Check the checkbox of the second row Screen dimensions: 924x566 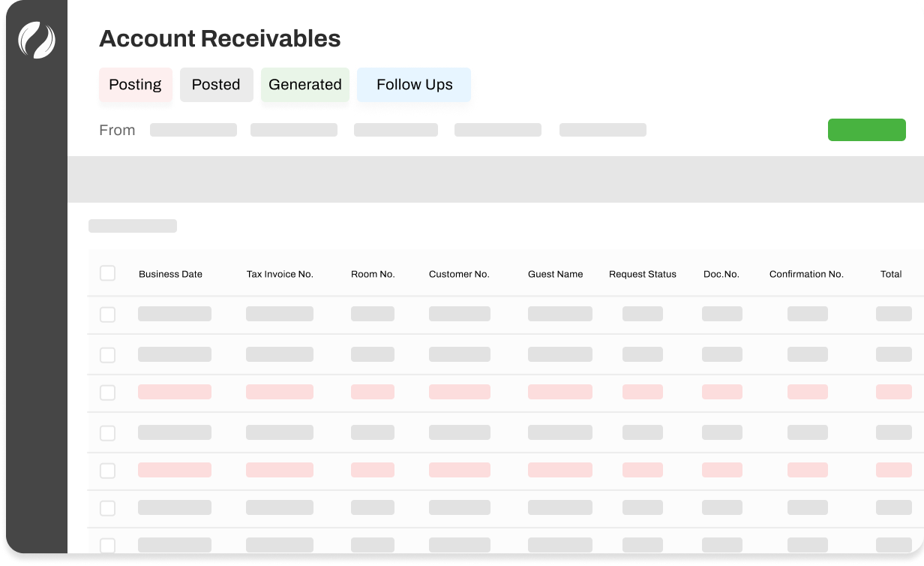pos(107,354)
